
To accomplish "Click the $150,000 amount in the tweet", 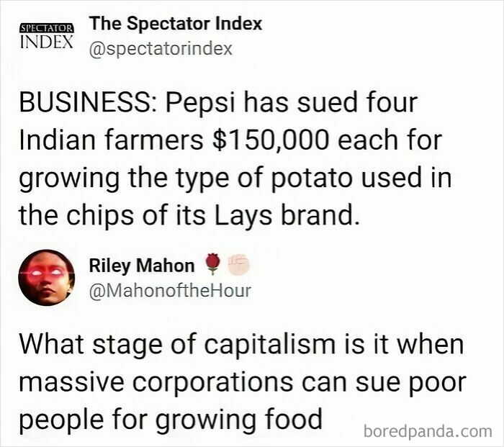I will [x=271, y=140].
